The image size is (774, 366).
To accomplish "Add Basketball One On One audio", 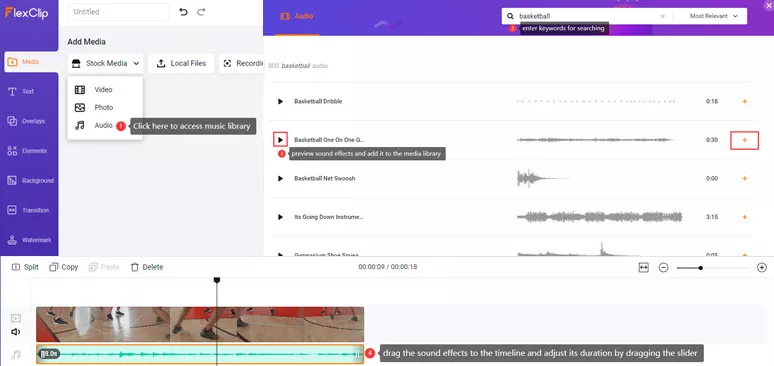I will [744, 140].
